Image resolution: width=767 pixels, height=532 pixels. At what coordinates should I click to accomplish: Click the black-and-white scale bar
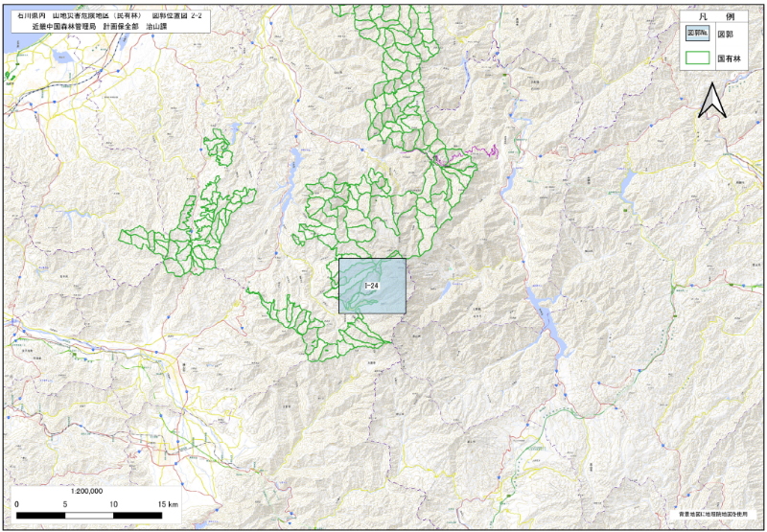click(89, 516)
